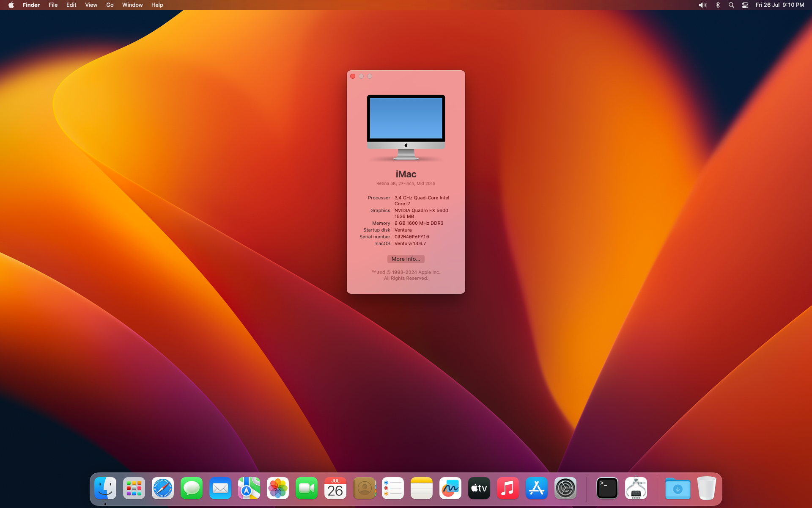Open the Freeform app icon
812x508 pixels.
(450, 489)
